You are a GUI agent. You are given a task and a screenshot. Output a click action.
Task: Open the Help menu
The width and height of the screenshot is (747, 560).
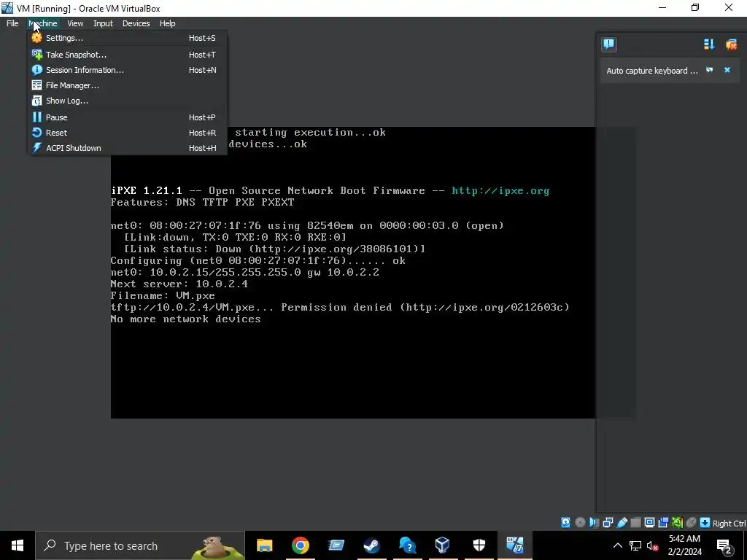[x=167, y=23]
